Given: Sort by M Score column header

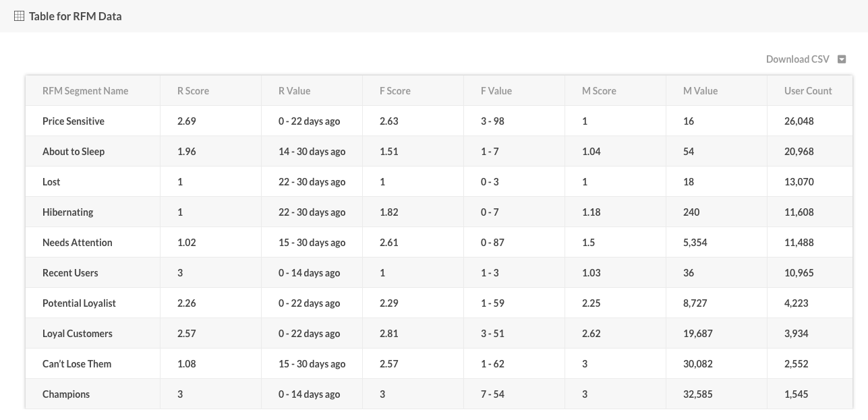Looking at the screenshot, I should pos(599,91).
